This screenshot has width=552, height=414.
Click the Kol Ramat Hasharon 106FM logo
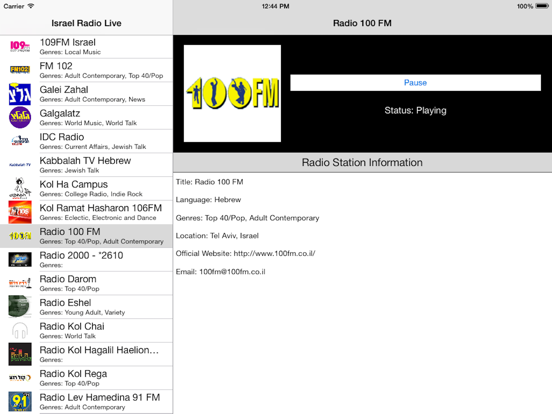coord(20,212)
